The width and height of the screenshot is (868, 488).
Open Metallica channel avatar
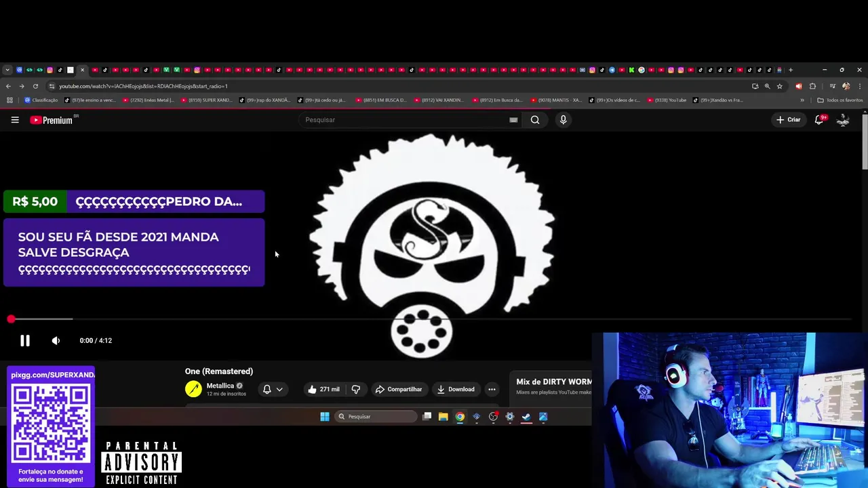click(x=193, y=389)
